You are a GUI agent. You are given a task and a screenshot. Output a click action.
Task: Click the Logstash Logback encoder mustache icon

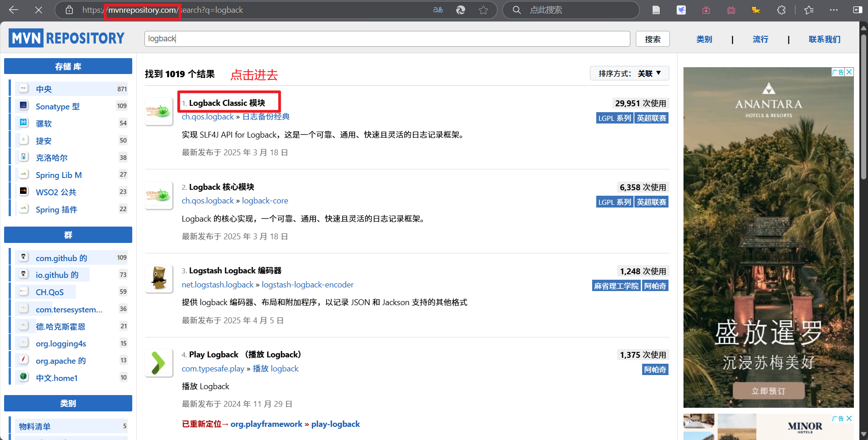159,279
